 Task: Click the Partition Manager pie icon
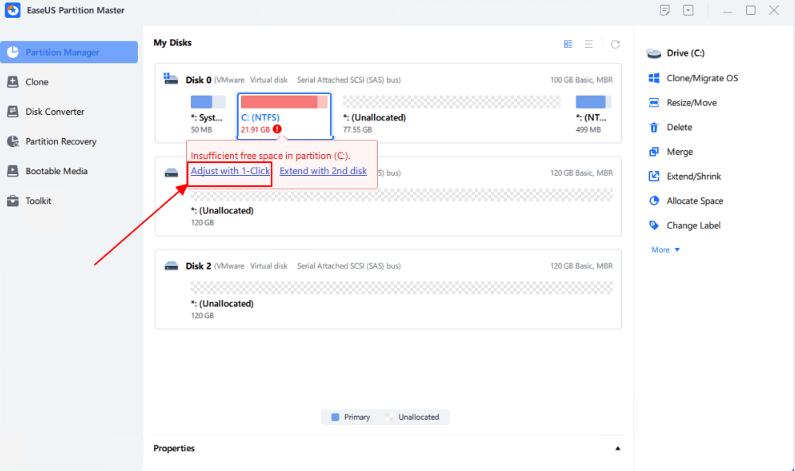point(13,52)
